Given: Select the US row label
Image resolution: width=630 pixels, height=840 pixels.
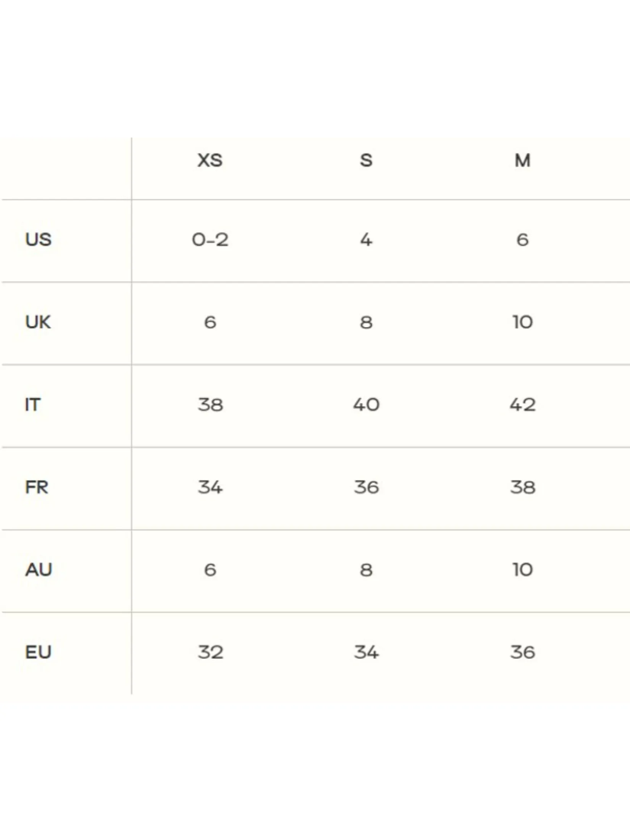Looking at the screenshot, I should [38, 240].
